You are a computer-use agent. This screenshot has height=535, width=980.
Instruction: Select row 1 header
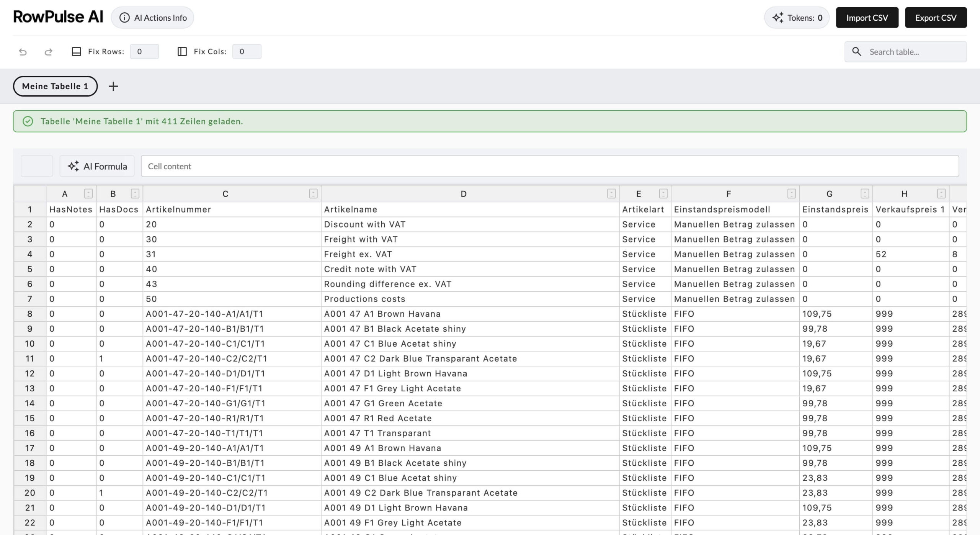pyautogui.click(x=30, y=209)
